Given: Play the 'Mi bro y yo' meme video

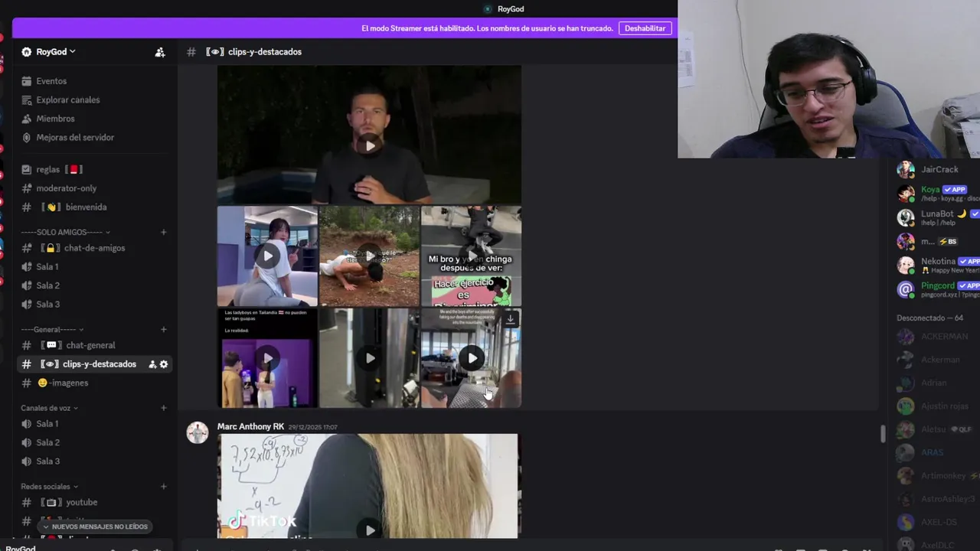Looking at the screenshot, I should [472, 256].
